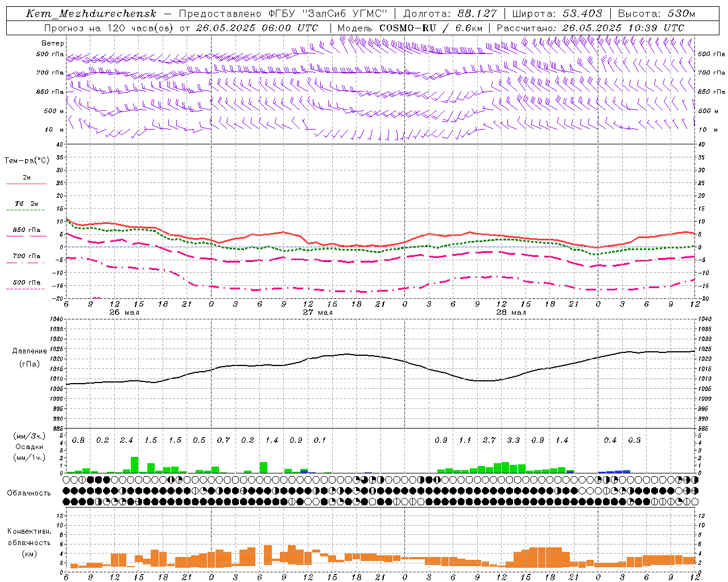The height and width of the screenshot is (582, 728).
Task: Click the 0.1 precipitation total
Action: pyautogui.click(x=320, y=440)
